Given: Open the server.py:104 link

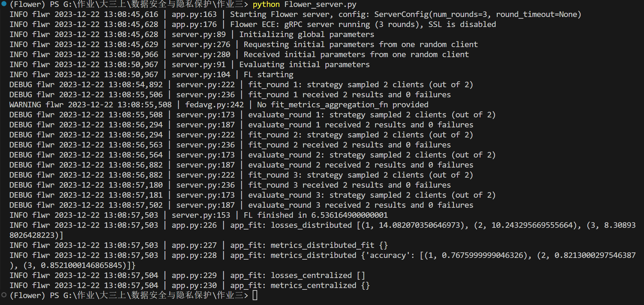Looking at the screenshot, I should [x=201, y=75].
